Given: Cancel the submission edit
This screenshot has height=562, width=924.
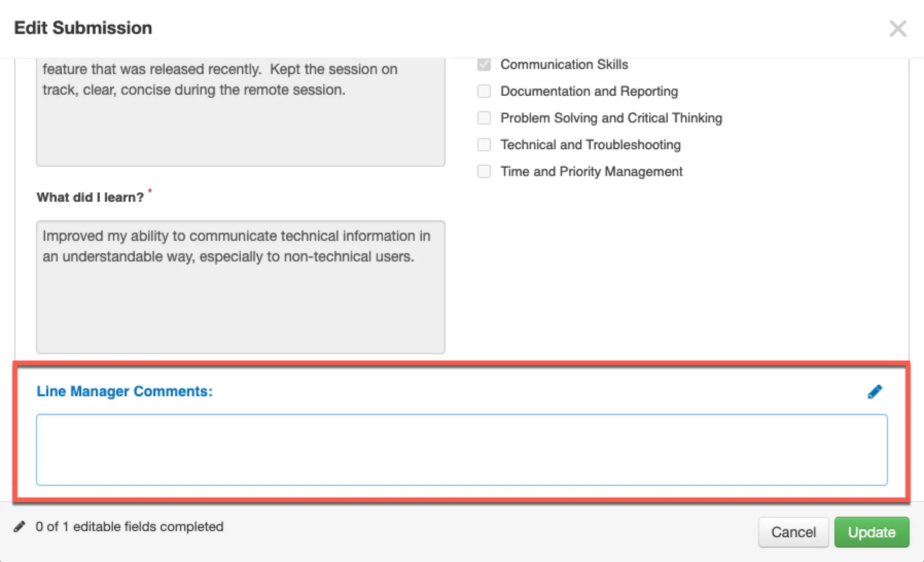Looking at the screenshot, I should pyautogui.click(x=793, y=532).
